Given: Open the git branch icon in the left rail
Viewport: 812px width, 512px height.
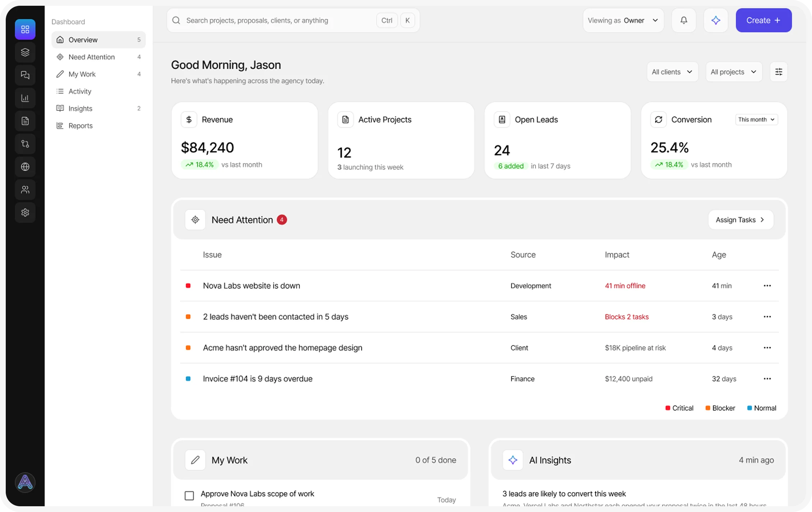Looking at the screenshot, I should pos(25,144).
